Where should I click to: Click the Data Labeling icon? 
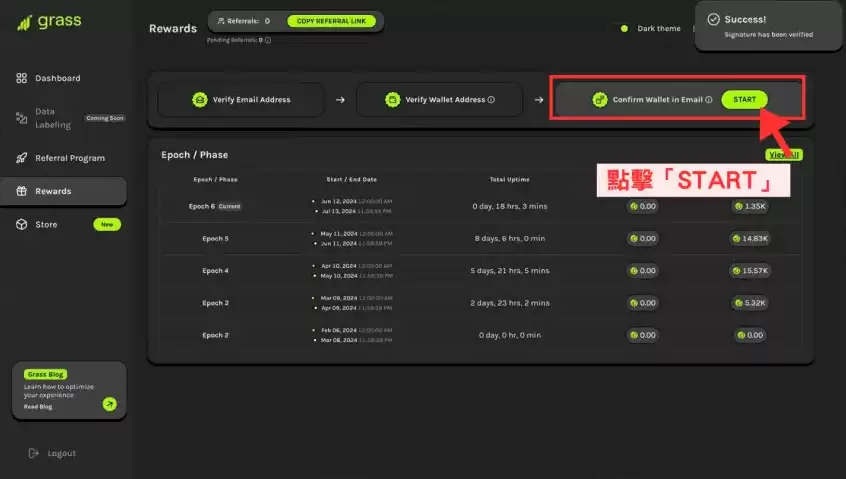point(22,118)
